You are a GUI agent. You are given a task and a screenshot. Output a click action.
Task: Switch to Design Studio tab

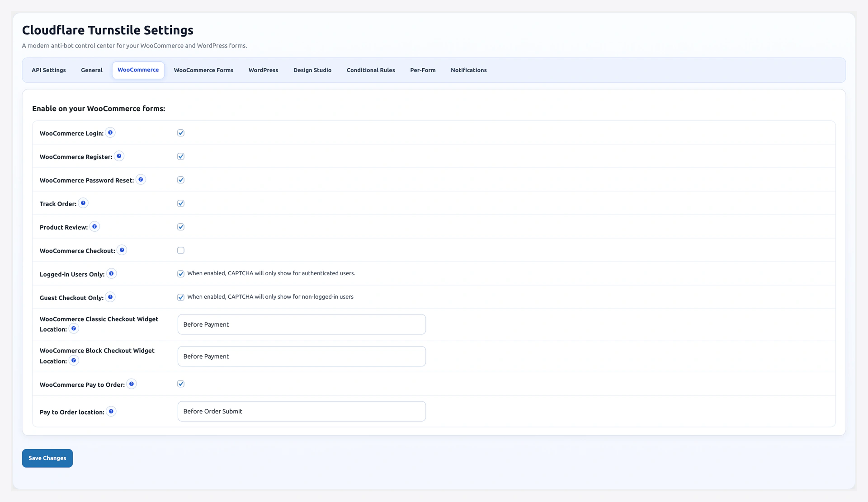point(312,70)
